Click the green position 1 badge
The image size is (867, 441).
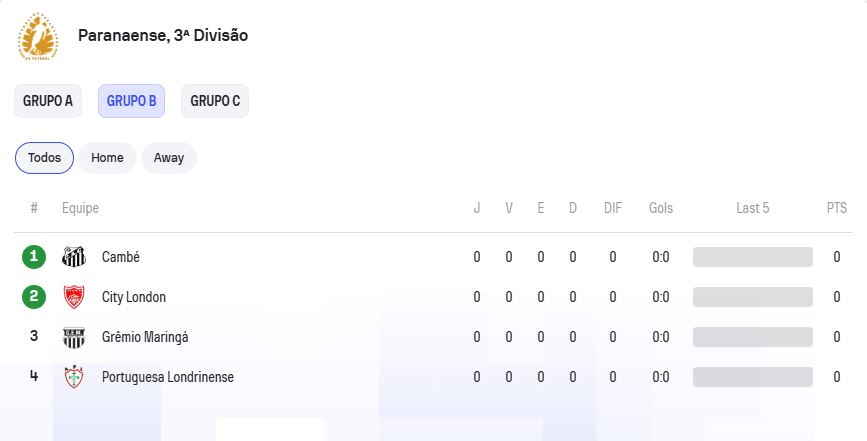coord(34,257)
